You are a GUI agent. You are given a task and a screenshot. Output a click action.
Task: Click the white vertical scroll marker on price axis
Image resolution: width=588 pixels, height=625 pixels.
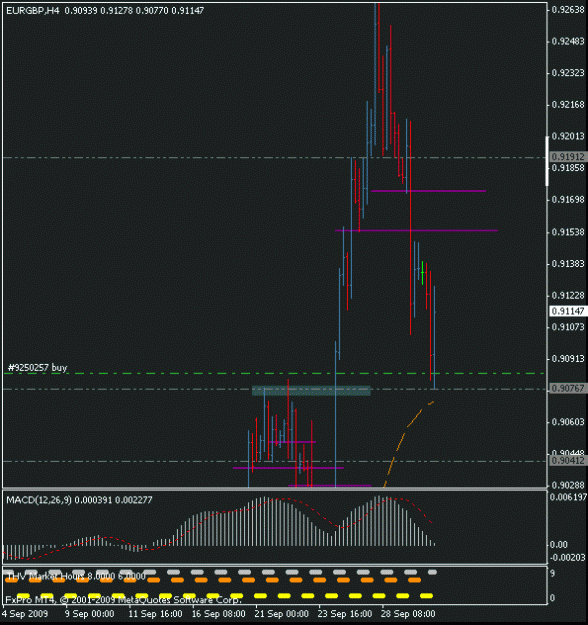coord(547,161)
